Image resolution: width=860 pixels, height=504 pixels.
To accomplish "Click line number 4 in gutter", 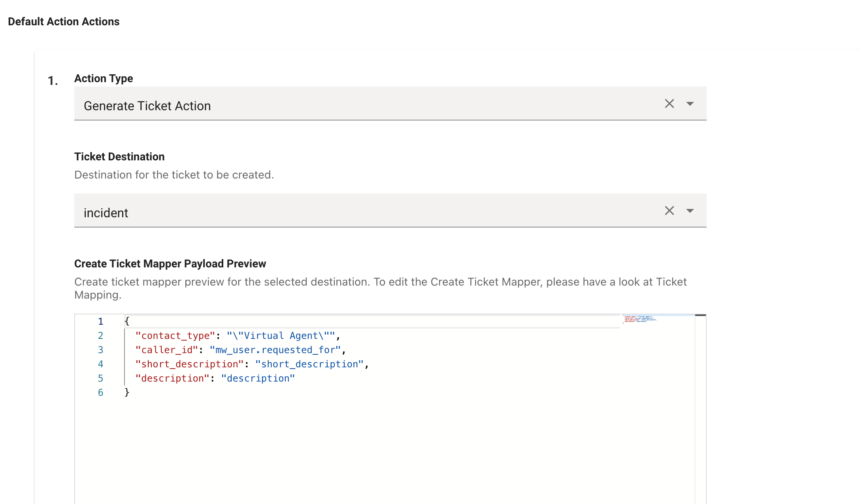I will pyautogui.click(x=100, y=364).
